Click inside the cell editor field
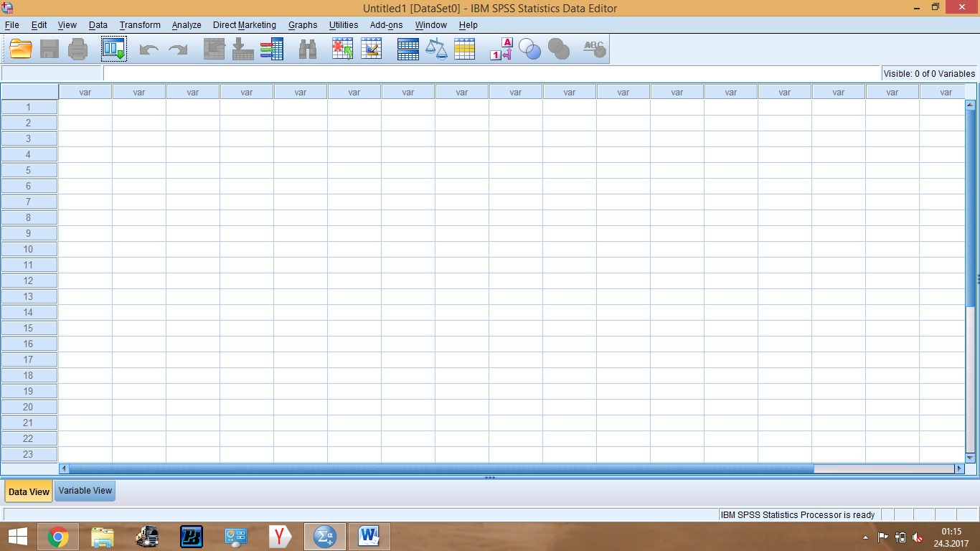Image resolution: width=980 pixels, height=551 pixels. coord(491,73)
